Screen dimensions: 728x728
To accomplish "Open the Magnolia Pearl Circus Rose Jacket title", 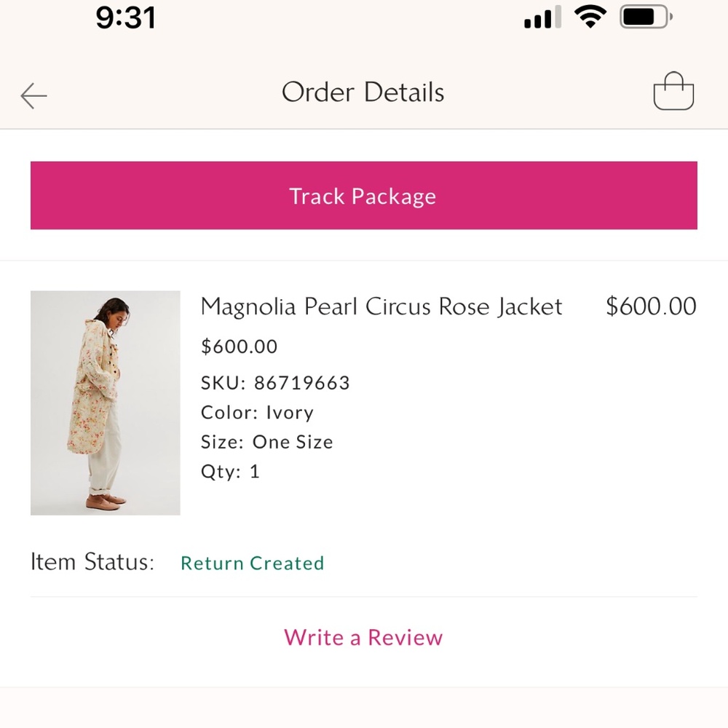I will tap(381, 306).
